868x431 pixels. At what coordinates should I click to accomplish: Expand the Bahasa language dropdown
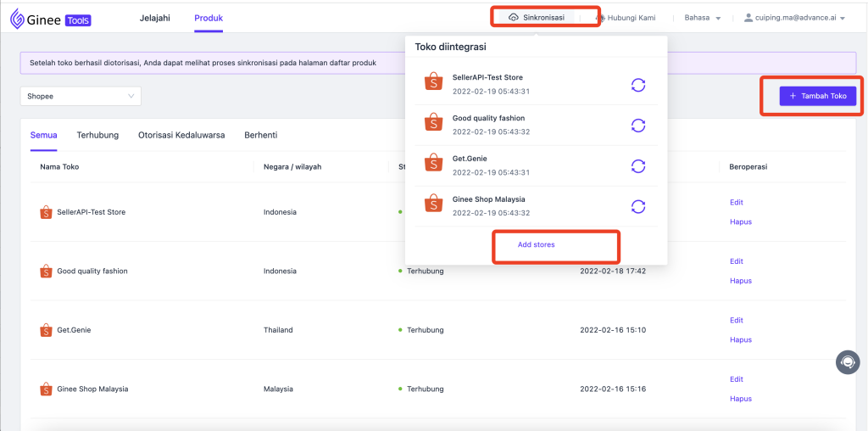(703, 18)
